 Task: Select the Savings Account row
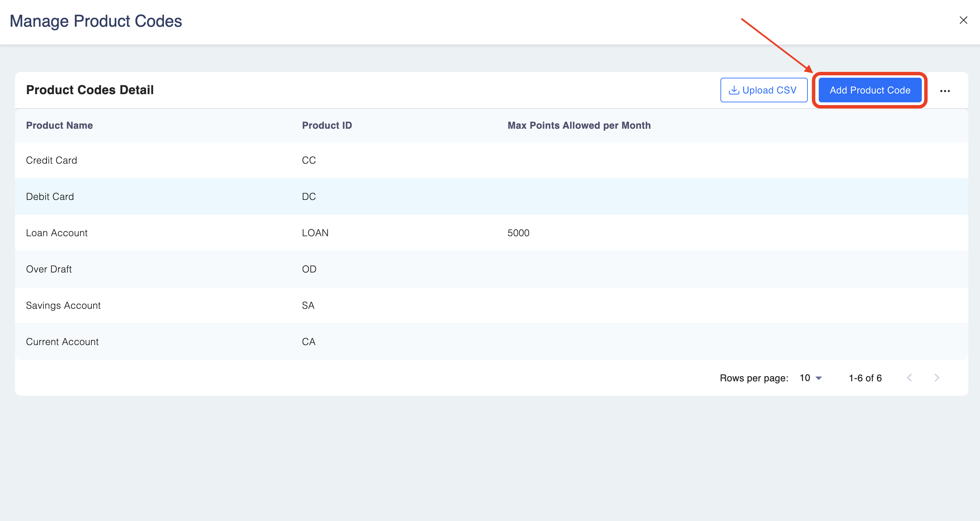[63, 305]
